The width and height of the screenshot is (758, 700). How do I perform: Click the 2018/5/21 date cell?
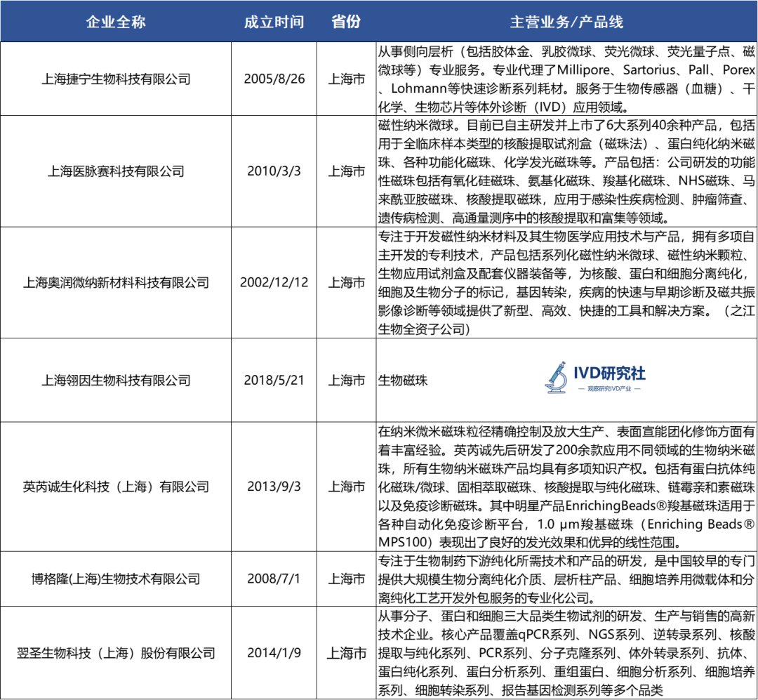coord(274,381)
